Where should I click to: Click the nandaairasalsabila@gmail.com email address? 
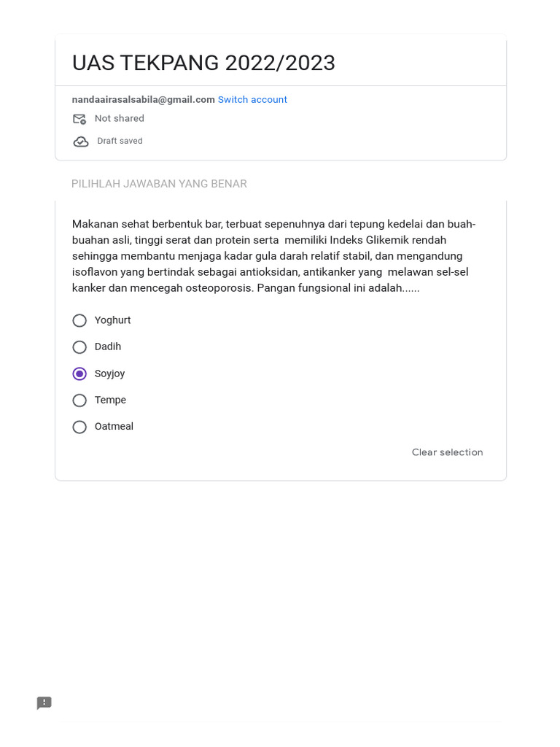[143, 100]
